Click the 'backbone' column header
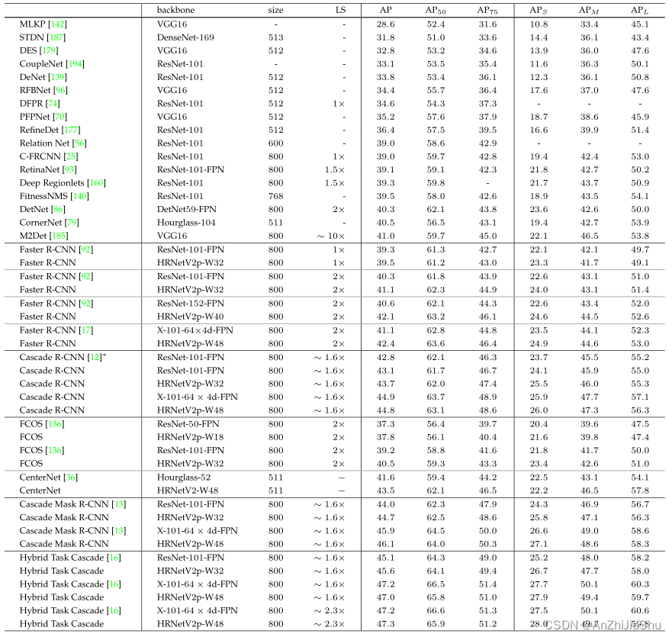This screenshot has height=637, width=672. [x=175, y=10]
